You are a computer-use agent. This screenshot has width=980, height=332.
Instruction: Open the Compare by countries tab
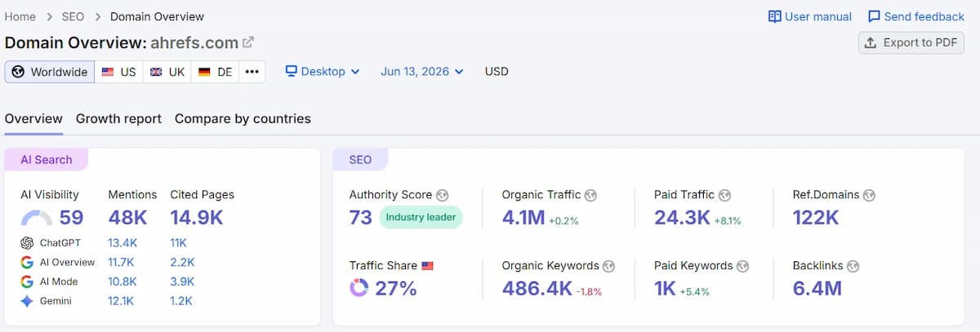point(243,119)
